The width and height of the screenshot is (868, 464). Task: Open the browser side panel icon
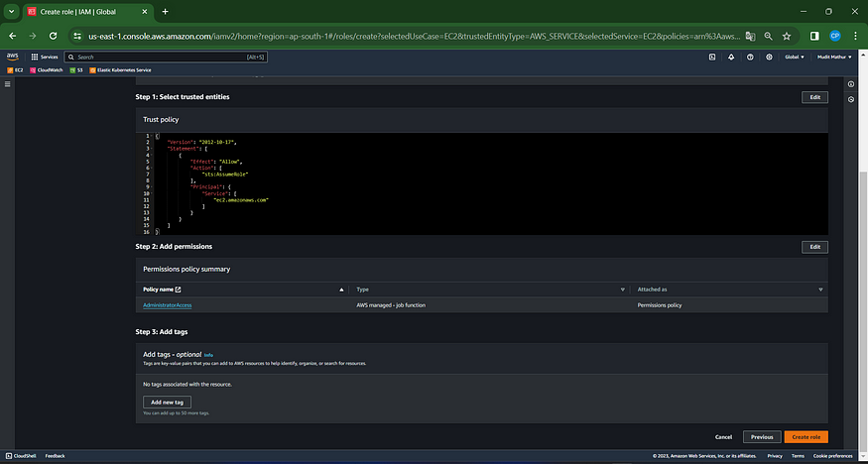[x=814, y=36]
